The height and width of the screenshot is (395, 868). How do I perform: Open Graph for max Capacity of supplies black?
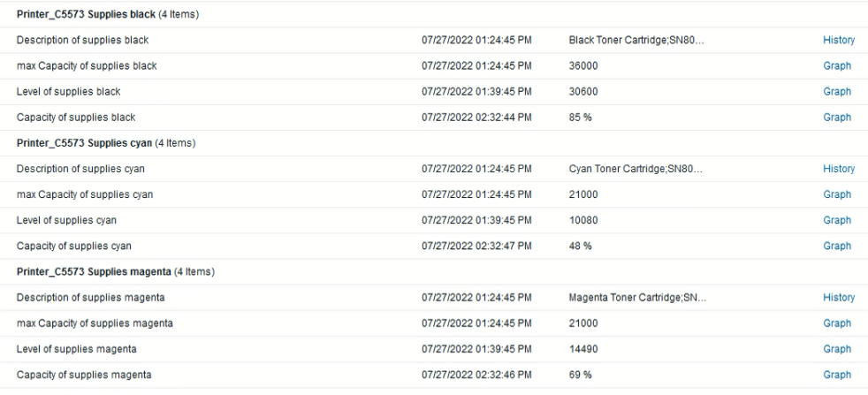pos(836,66)
